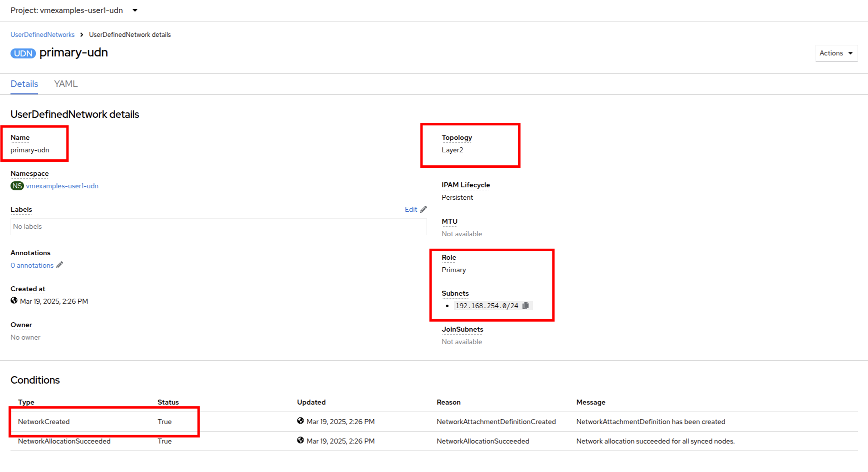Open the vmexamples-user1-udn namespace link
The image size is (868, 472).
pos(62,186)
